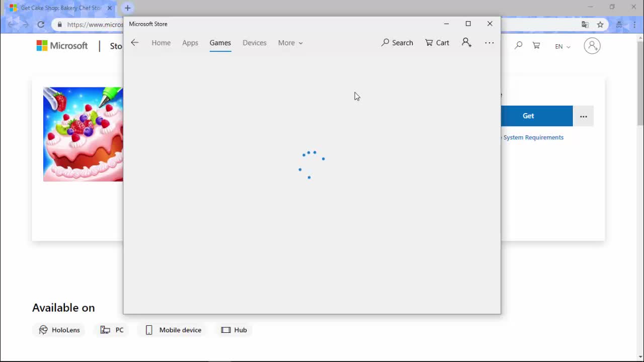Click the Microsoft logo on the webpage

click(x=62, y=46)
